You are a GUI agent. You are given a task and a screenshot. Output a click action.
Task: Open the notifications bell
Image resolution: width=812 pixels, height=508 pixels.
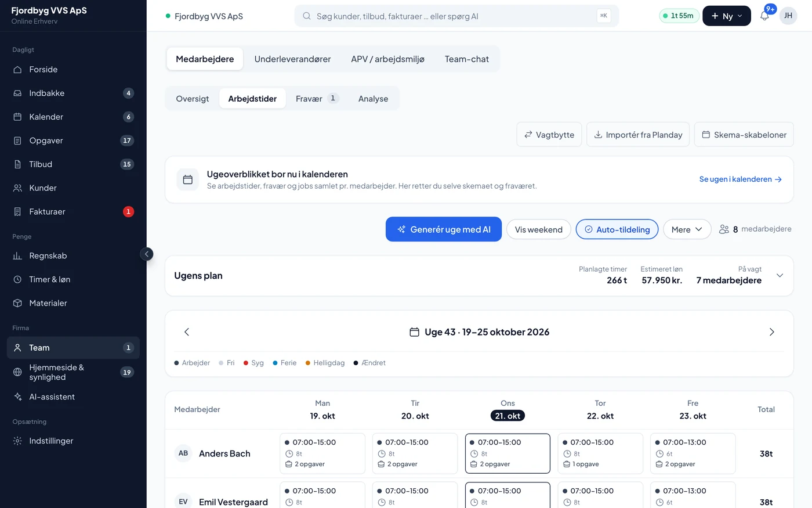click(x=764, y=16)
